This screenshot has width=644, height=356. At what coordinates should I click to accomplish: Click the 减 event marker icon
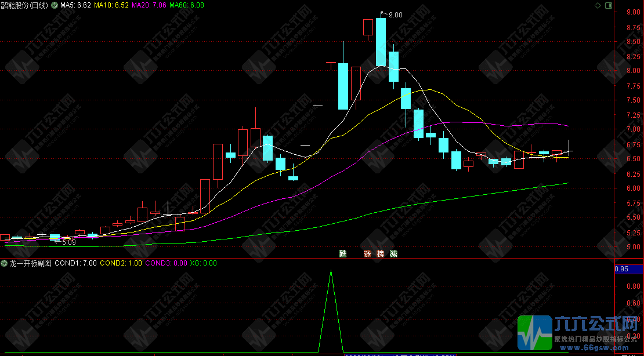[x=394, y=253]
